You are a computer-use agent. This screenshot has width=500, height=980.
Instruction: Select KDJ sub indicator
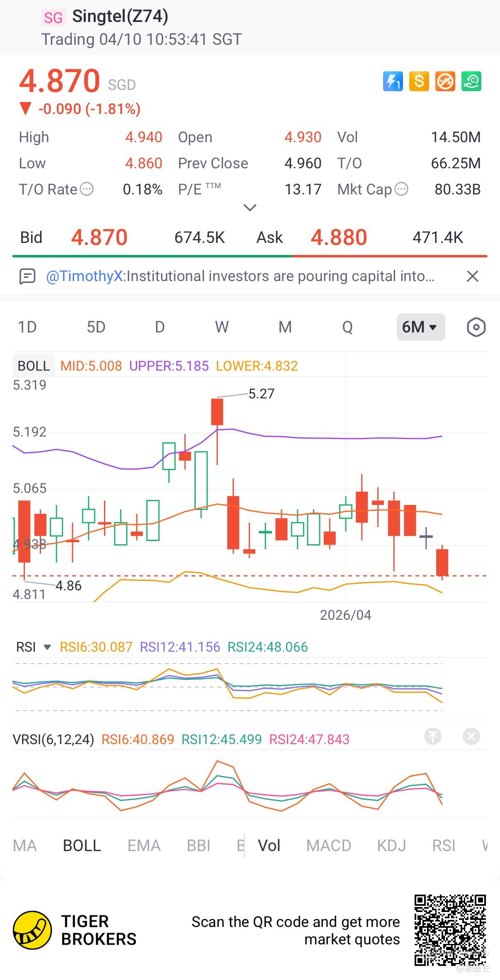[391, 846]
